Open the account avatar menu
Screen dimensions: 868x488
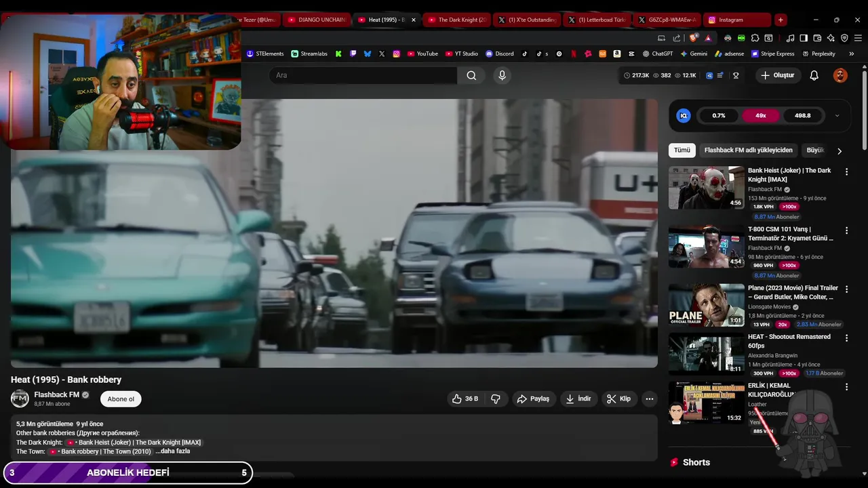click(840, 75)
